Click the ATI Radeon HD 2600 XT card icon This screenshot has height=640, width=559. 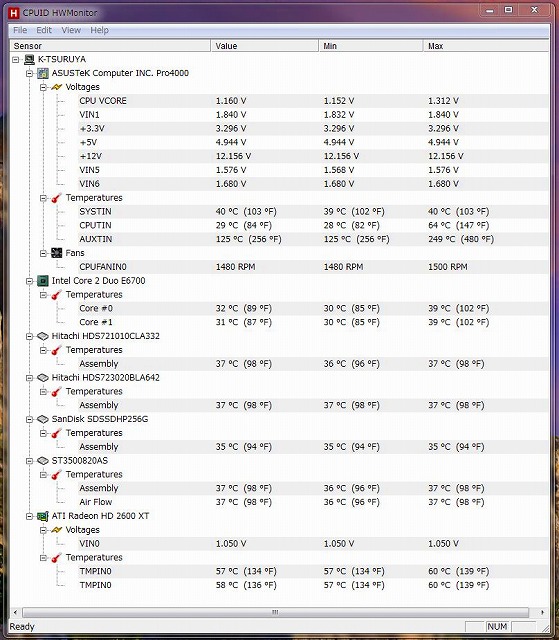[43, 516]
